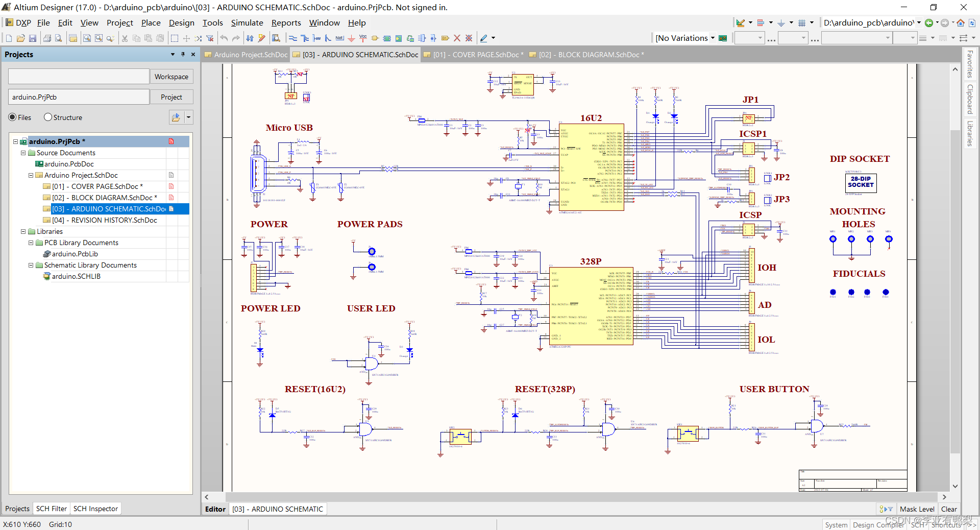Viewport: 980px width, 530px height.
Task: Select the Place No ERC red X tool
Action: [457, 38]
